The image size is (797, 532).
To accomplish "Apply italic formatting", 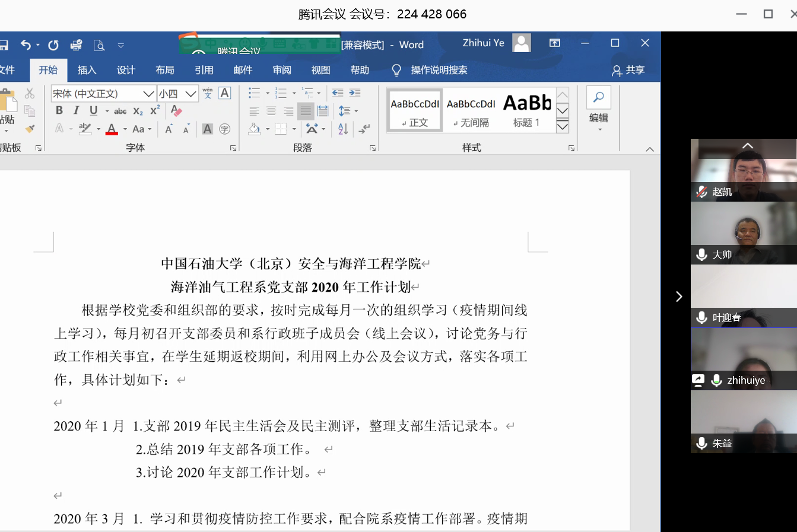I will tap(75, 111).
